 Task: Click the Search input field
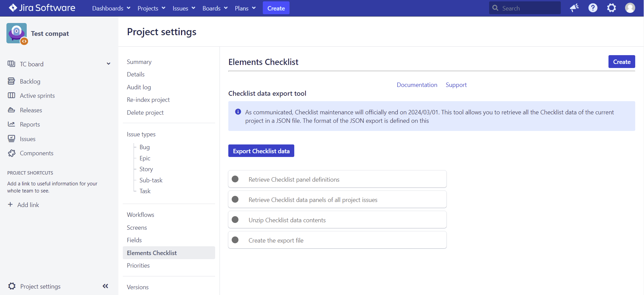click(x=528, y=8)
